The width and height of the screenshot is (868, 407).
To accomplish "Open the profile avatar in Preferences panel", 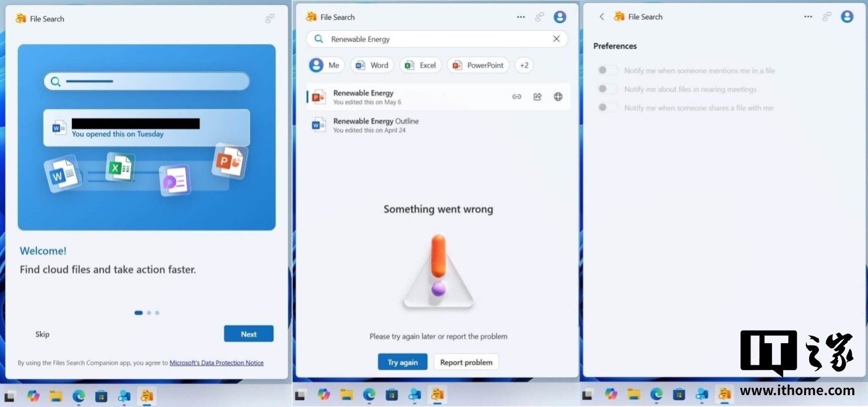I will point(847,17).
